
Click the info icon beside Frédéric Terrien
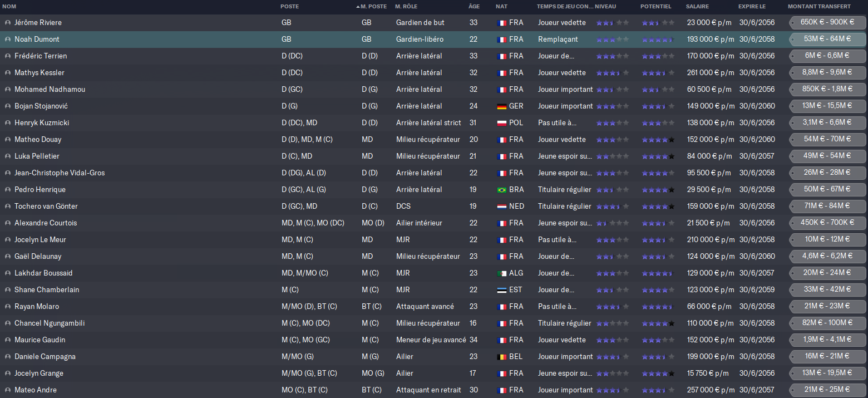pos(8,56)
